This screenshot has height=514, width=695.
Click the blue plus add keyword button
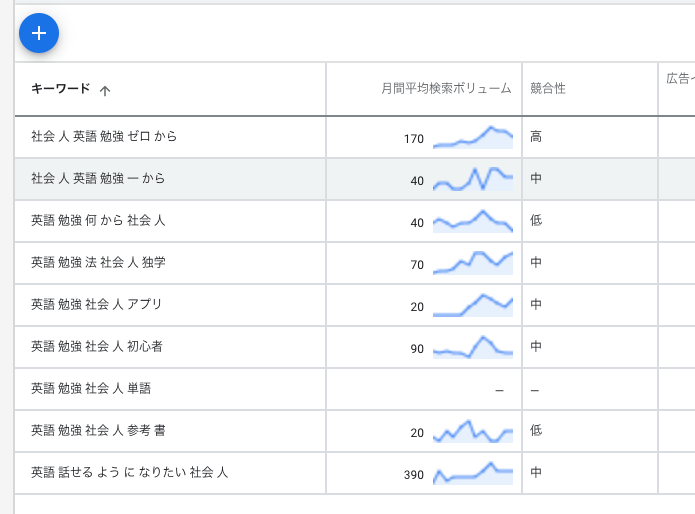coord(39,33)
